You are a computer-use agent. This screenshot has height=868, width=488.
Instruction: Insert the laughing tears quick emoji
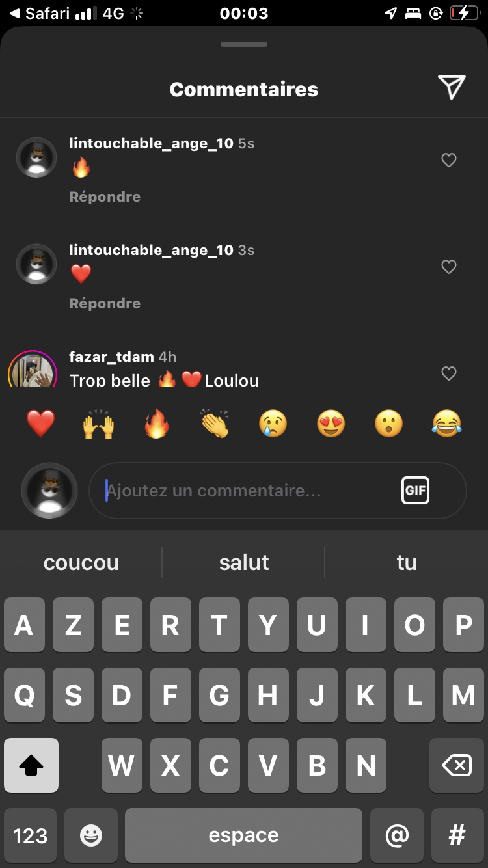(447, 424)
